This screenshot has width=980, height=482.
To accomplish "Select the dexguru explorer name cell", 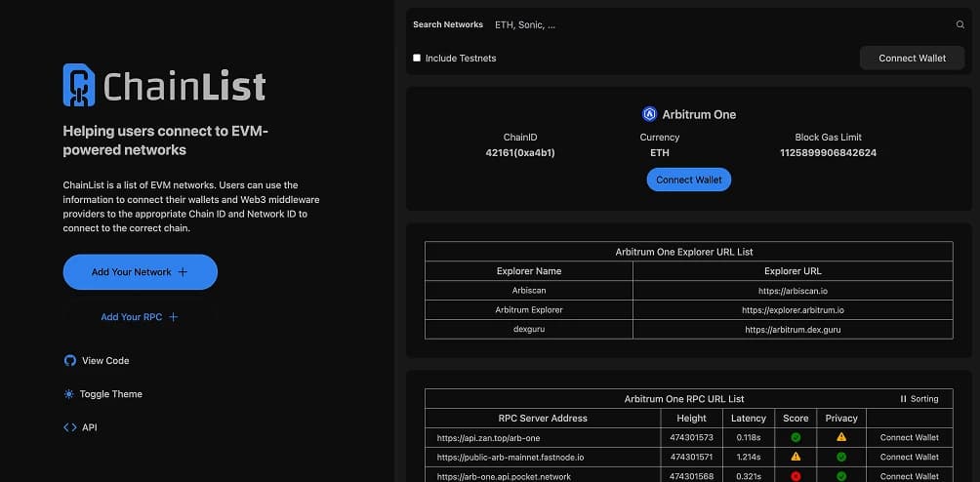I will (x=529, y=329).
